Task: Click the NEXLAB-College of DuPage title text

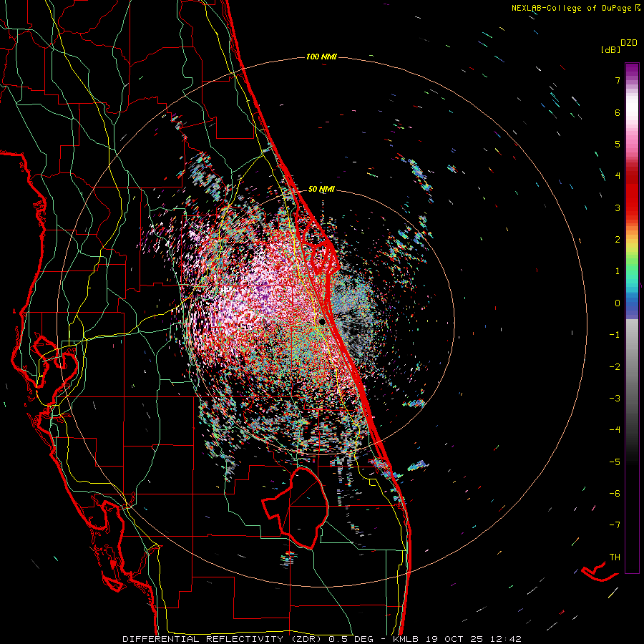Action: (572, 8)
